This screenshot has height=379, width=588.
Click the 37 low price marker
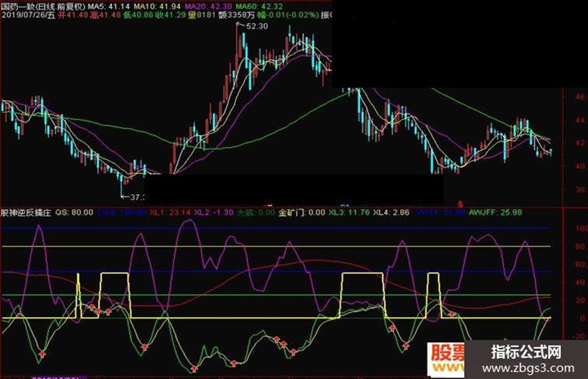click(137, 197)
